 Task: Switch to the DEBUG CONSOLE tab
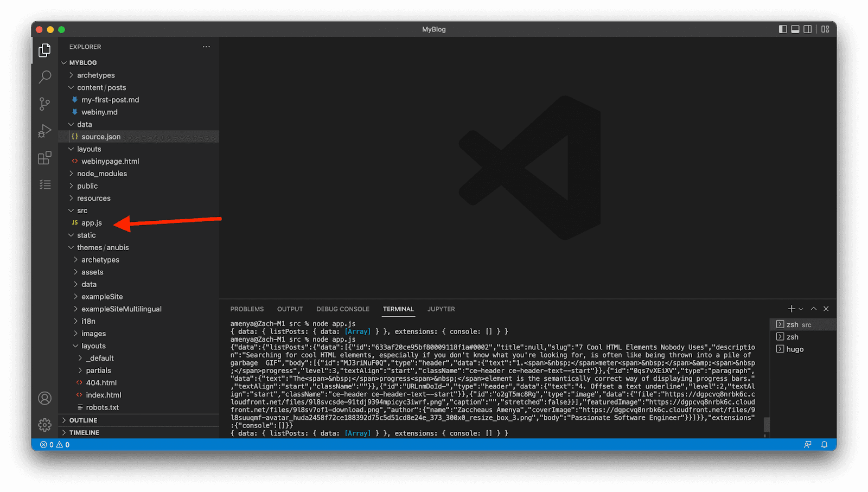[343, 309]
